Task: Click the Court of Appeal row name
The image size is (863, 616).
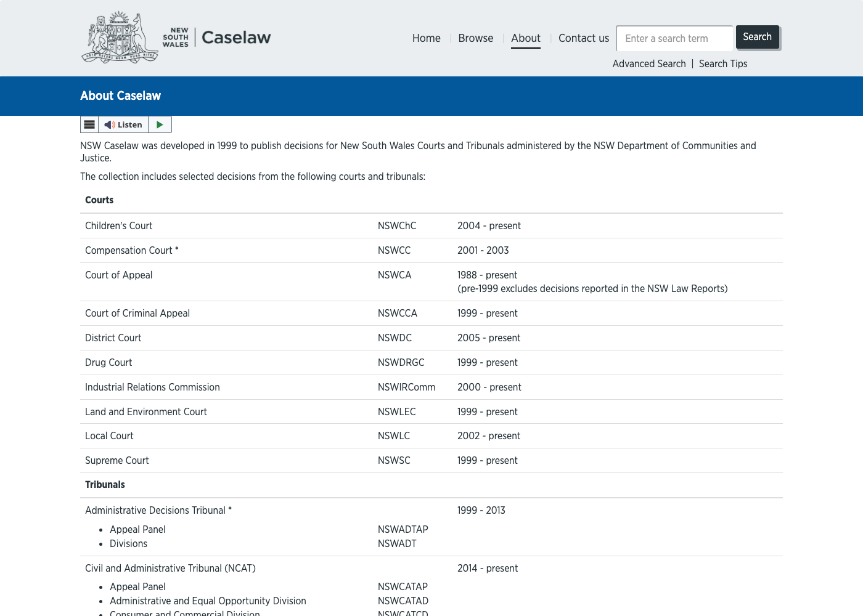Action: point(119,275)
